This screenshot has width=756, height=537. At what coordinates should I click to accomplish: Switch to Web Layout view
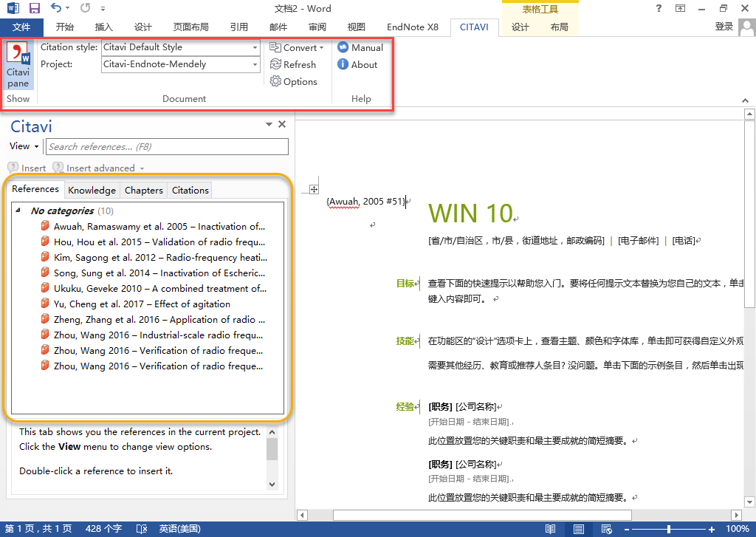click(x=607, y=529)
